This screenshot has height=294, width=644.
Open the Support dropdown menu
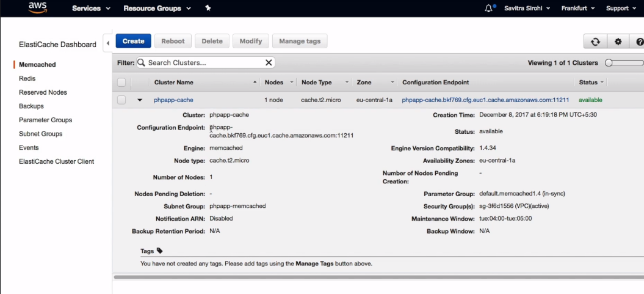tap(620, 8)
